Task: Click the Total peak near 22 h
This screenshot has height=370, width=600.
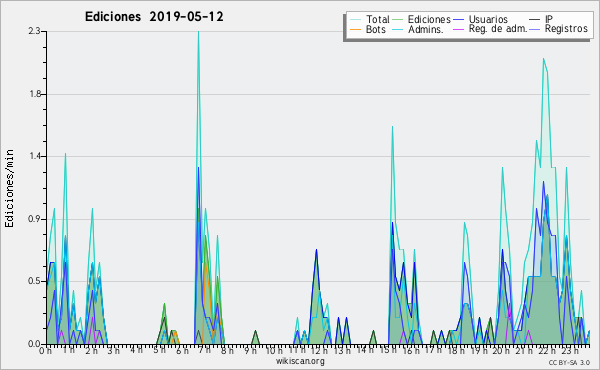Action: 544,59
